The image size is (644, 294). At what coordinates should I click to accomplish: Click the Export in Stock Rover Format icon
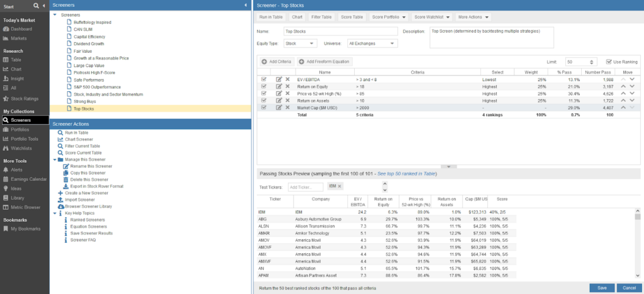pos(65,186)
